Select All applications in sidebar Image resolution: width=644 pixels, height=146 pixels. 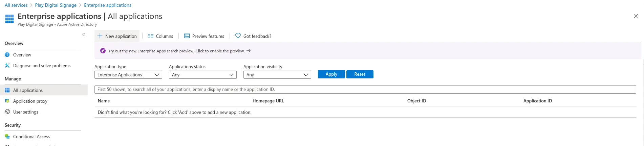[44, 90]
